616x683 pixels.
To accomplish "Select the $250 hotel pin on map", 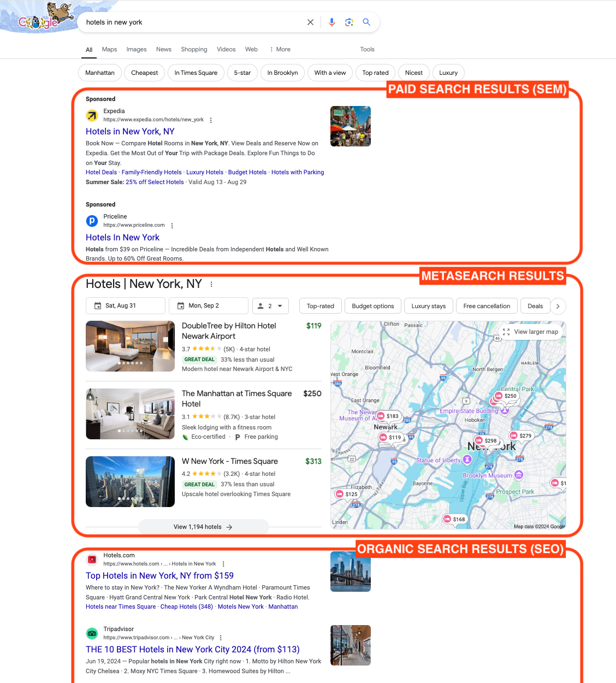I will coord(506,396).
